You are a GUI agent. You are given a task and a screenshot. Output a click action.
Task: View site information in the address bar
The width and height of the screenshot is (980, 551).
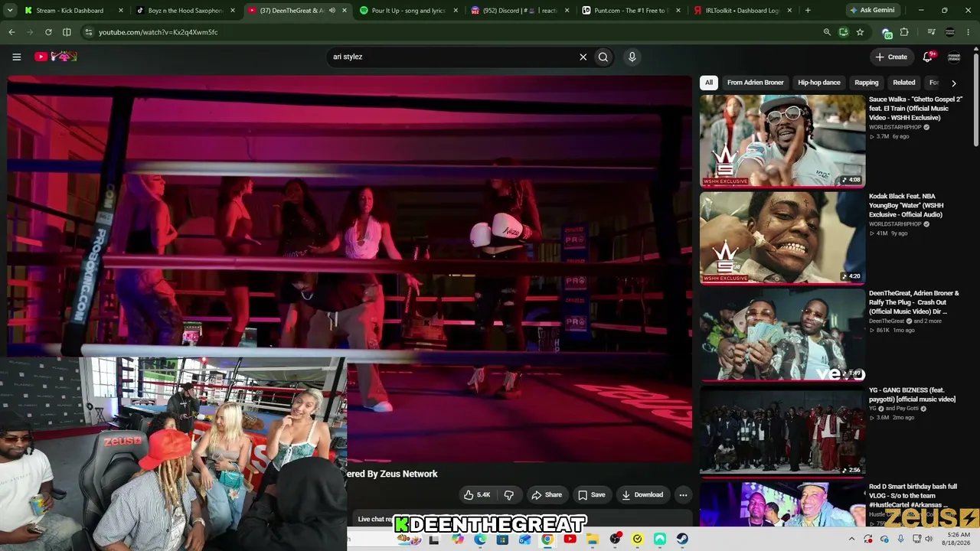[89, 32]
